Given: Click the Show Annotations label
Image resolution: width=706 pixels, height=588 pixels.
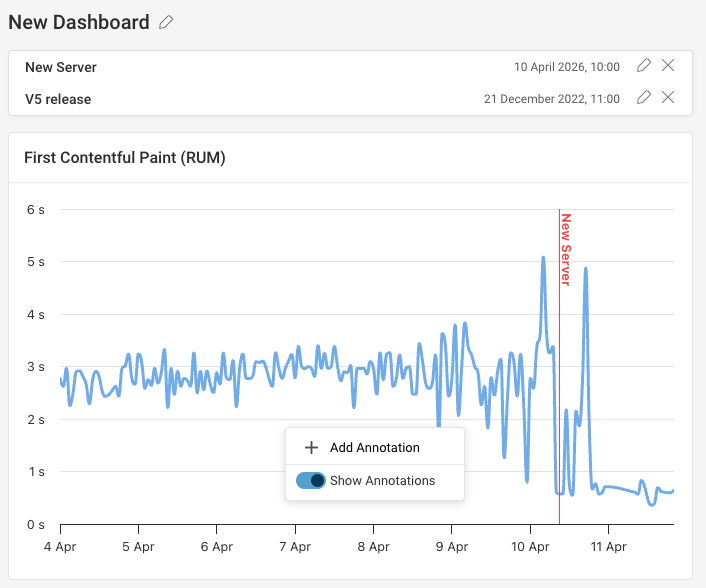Looking at the screenshot, I should [x=382, y=480].
